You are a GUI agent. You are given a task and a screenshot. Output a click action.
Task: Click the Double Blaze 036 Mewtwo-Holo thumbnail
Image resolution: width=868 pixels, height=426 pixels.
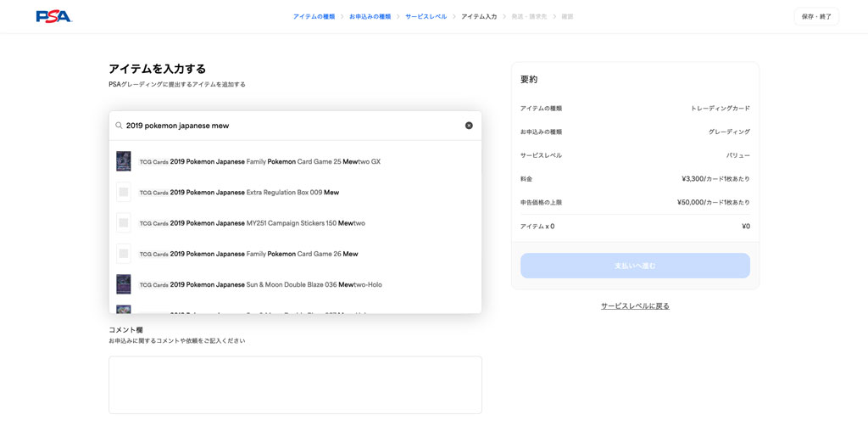pyautogui.click(x=124, y=284)
